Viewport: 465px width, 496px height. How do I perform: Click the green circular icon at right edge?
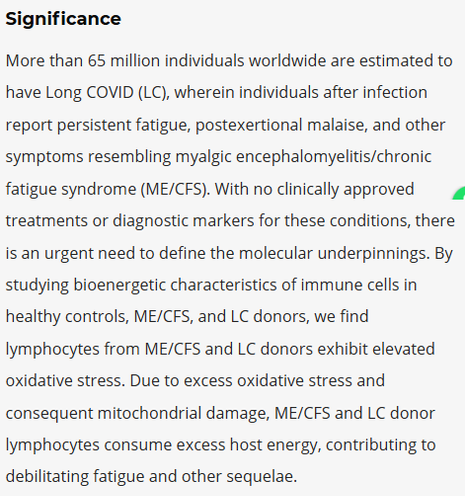[x=459, y=194]
